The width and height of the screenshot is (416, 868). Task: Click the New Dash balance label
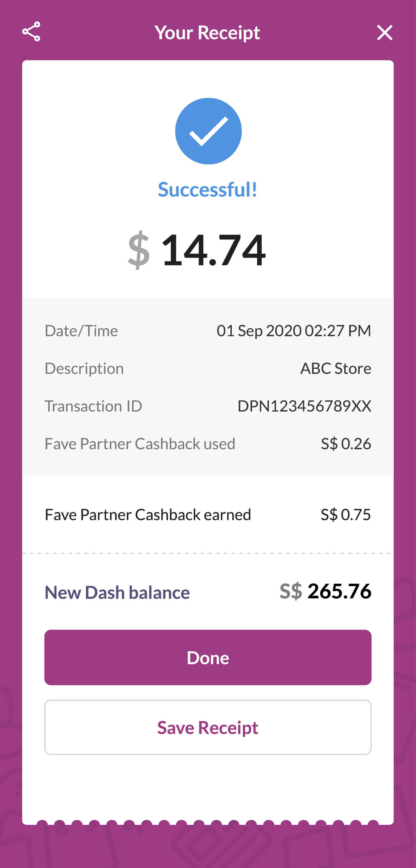coord(117,592)
